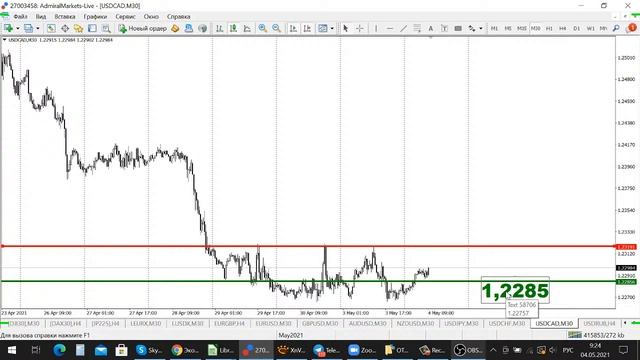Open the Navigator star-folder icon
Screen dimensions: 640x360
click(x=78, y=28)
